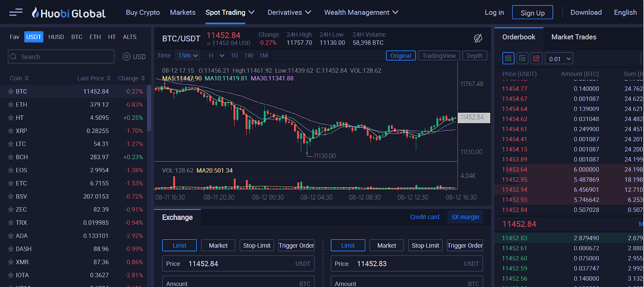Screen dimensions: 644x287
Task: Open the 15m interval dropdown
Action: (188, 56)
